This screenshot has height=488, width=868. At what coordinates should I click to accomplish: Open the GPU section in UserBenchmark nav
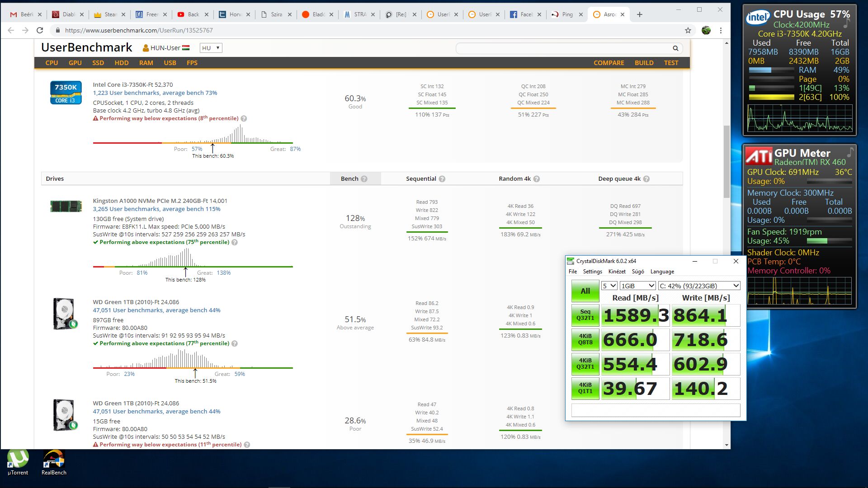click(x=75, y=63)
